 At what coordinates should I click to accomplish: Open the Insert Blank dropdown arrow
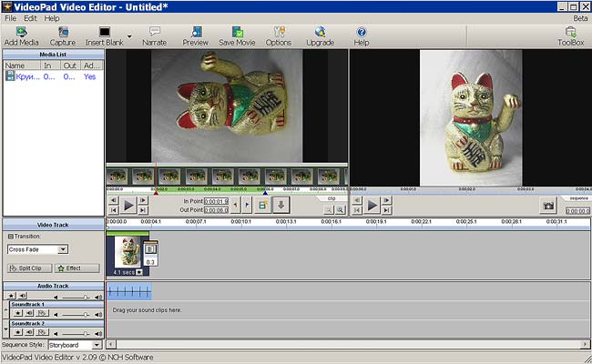tap(130, 38)
